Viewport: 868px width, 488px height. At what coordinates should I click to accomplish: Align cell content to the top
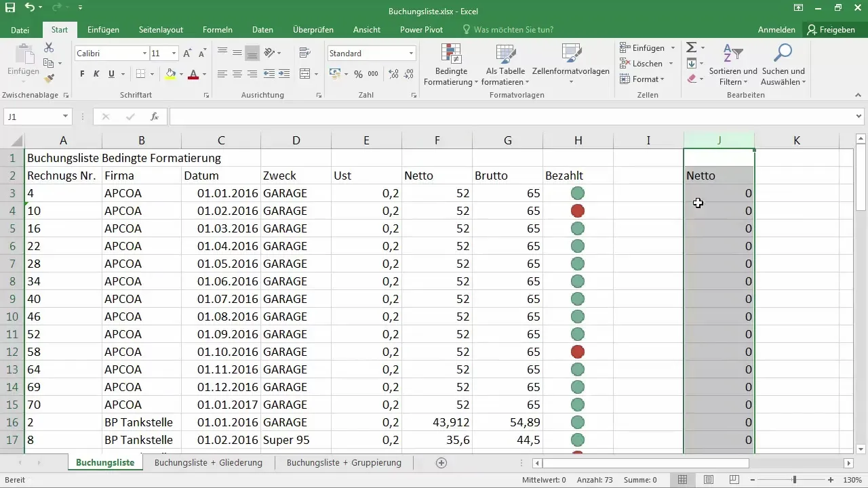(222, 53)
